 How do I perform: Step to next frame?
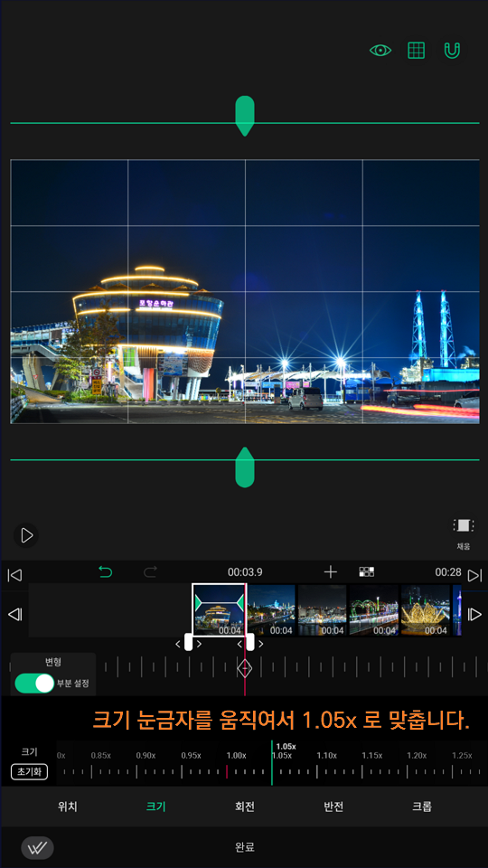click(x=474, y=615)
